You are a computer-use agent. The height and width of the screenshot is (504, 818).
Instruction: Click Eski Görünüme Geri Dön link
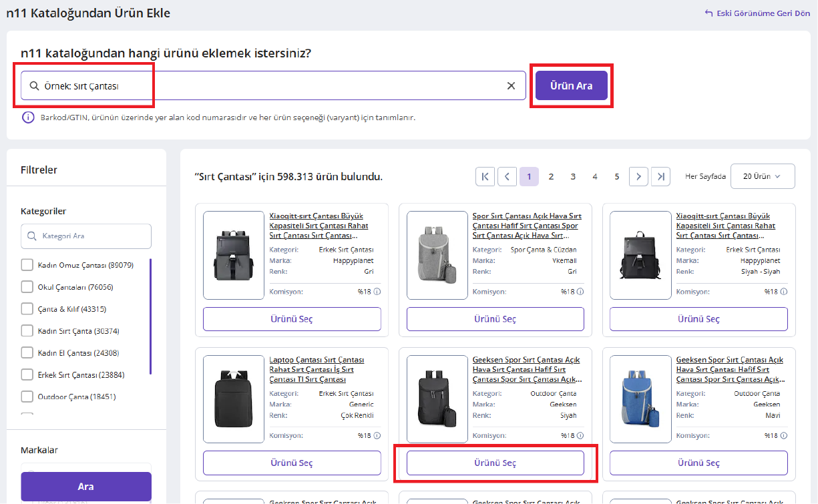[757, 13]
